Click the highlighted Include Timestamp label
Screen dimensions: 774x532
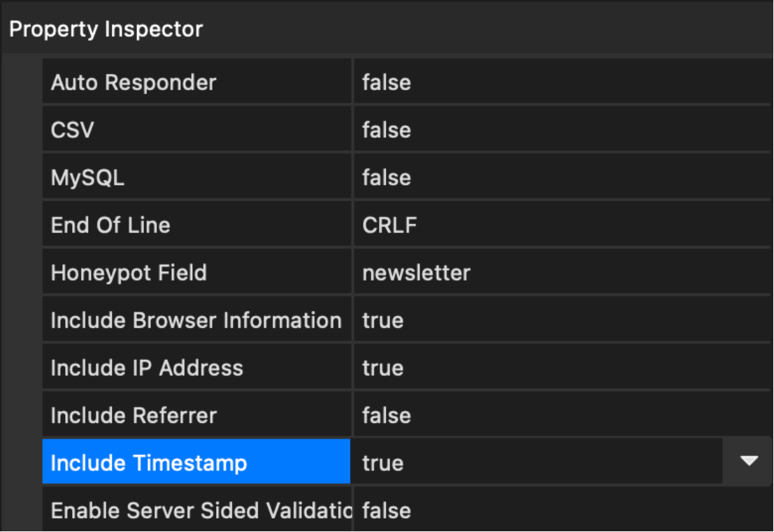click(x=149, y=463)
